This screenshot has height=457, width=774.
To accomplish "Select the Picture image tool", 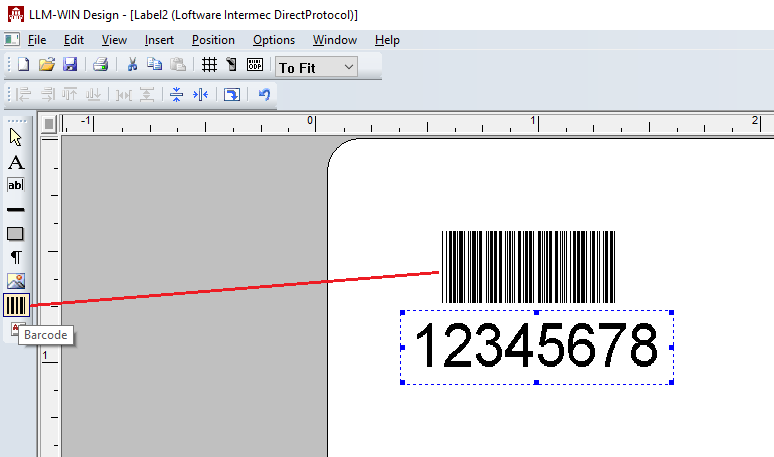I will pos(16,281).
